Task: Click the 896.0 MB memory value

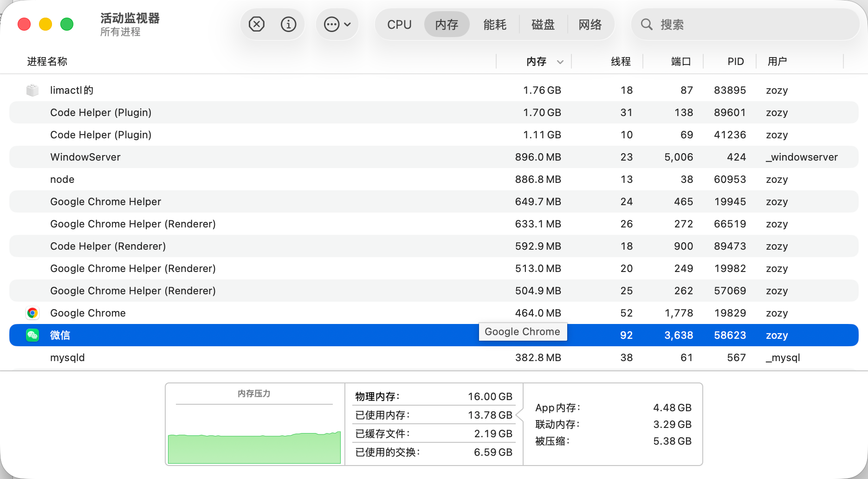Action: point(538,157)
